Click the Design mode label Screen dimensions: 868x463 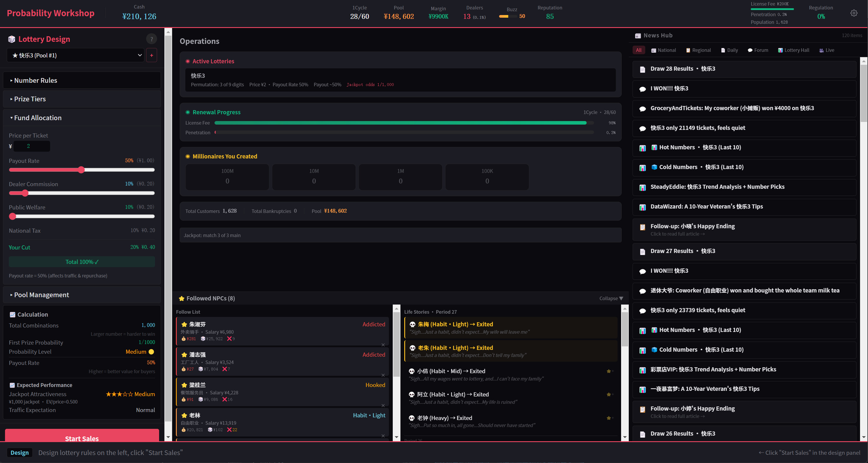19,453
